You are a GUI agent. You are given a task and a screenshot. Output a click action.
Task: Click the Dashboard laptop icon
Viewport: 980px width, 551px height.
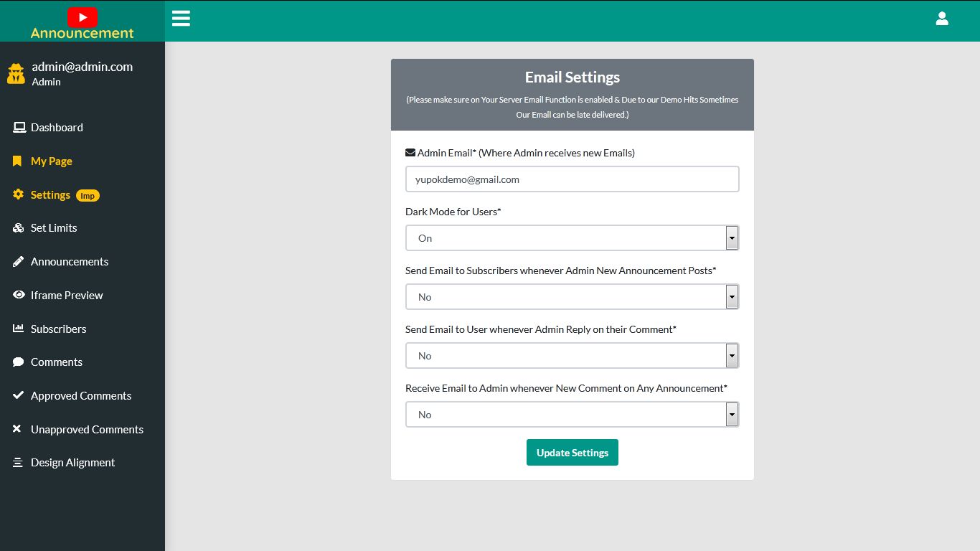tap(19, 128)
